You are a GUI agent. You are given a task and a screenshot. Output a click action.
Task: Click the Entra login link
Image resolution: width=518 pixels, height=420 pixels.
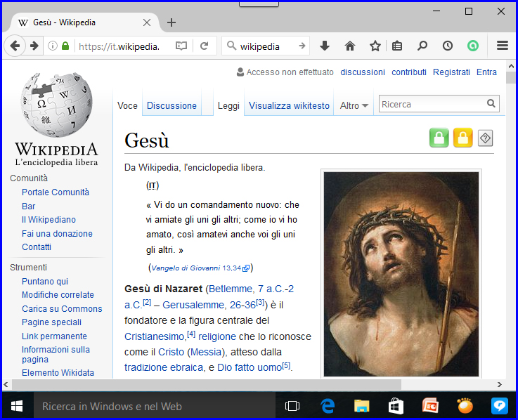click(x=486, y=72)
